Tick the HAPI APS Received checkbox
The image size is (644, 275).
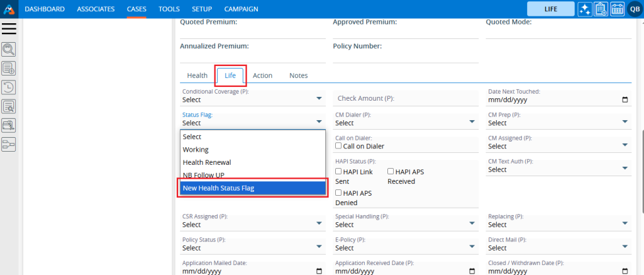(391, 171)
